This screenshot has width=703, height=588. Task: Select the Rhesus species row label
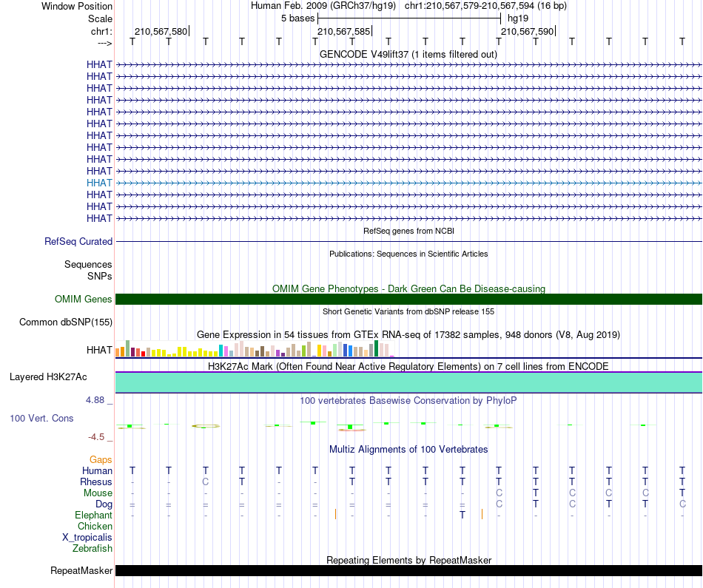(x=96, y=481)
